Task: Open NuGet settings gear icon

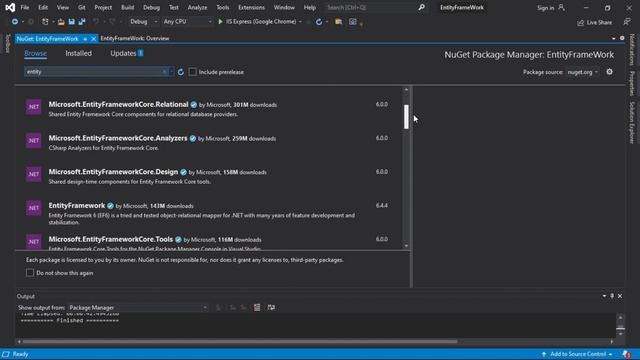Action: [x=609, y=72]
